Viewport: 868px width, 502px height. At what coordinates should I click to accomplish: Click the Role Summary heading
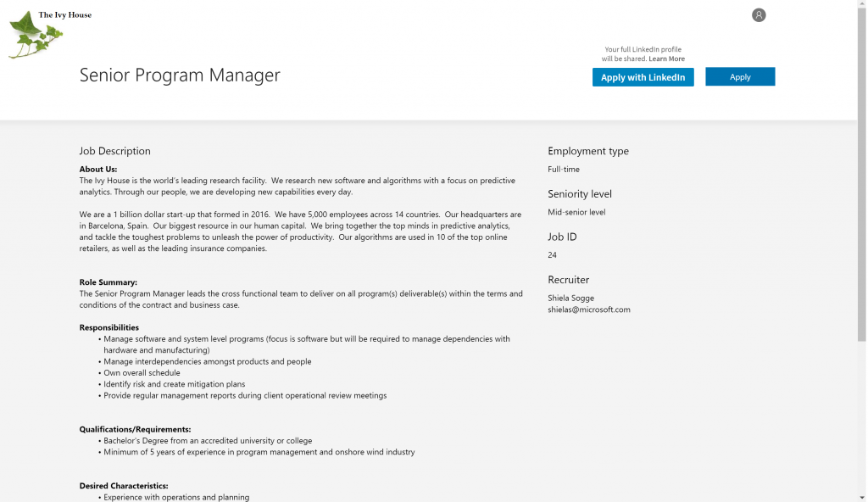click(108, 282)
